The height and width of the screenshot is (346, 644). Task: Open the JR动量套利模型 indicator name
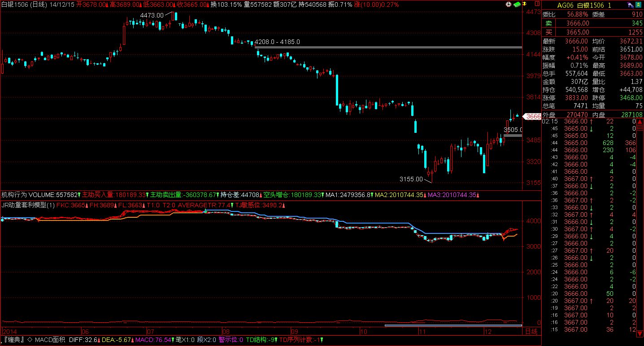tap(24, 205)
